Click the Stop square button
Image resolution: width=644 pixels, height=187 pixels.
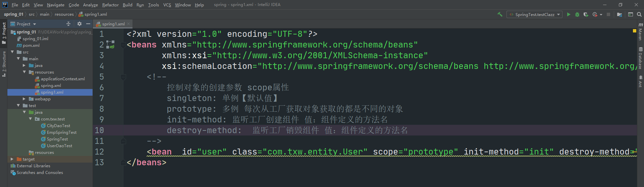[608, 14]
